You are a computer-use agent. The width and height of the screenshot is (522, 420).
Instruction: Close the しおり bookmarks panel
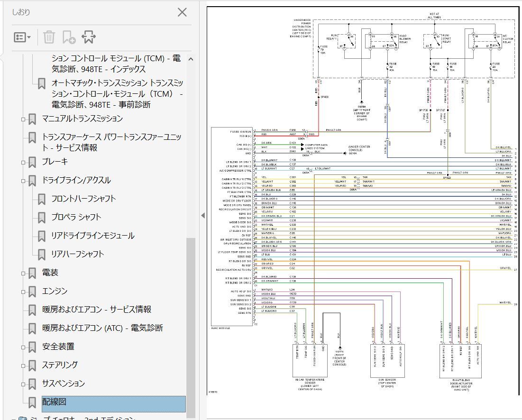[182, 12]
